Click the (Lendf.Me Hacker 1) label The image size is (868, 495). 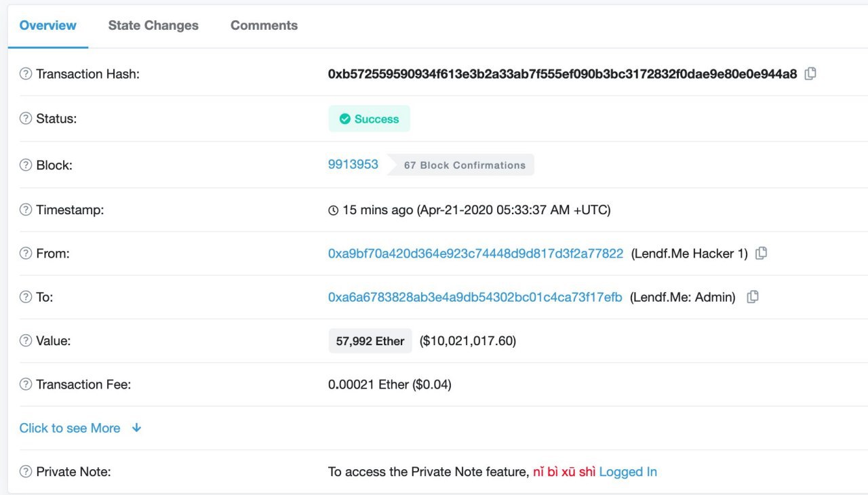(x=689, y=253)
